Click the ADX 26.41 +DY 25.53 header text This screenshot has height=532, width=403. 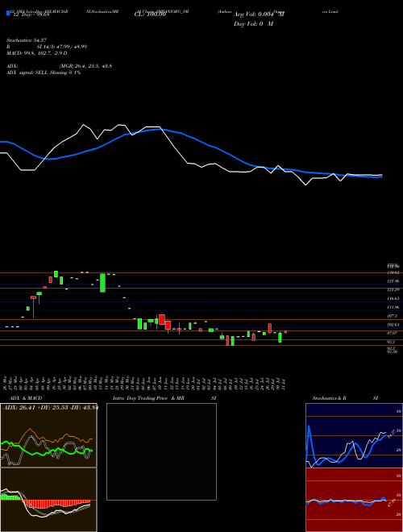coord(50,408)
